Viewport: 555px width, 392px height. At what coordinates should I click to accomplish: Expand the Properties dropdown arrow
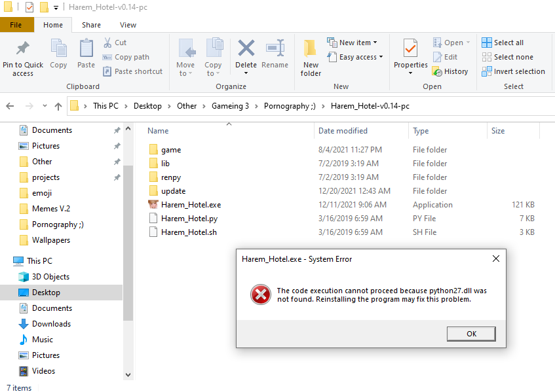[411, 73]
